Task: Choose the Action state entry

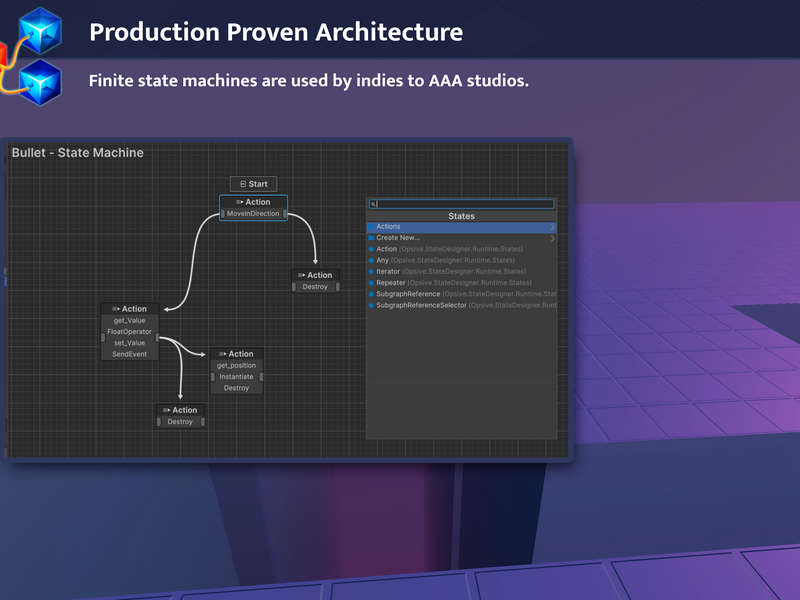Action: pos(461,249)
